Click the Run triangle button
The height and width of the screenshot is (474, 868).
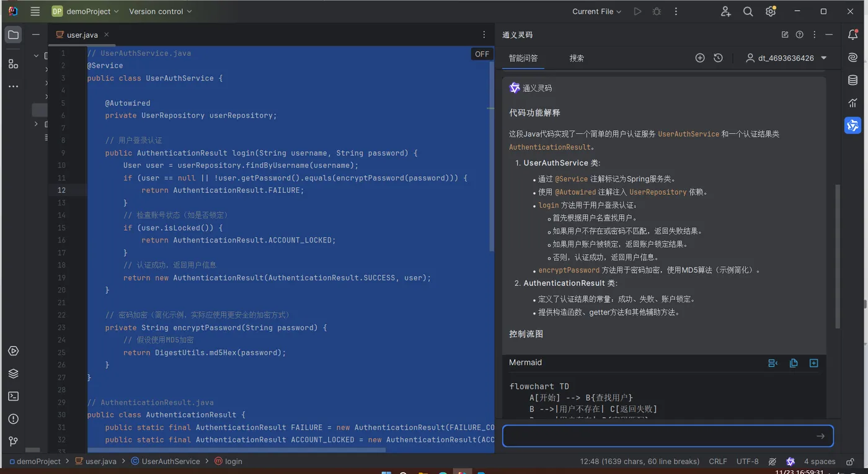(637, 11)
